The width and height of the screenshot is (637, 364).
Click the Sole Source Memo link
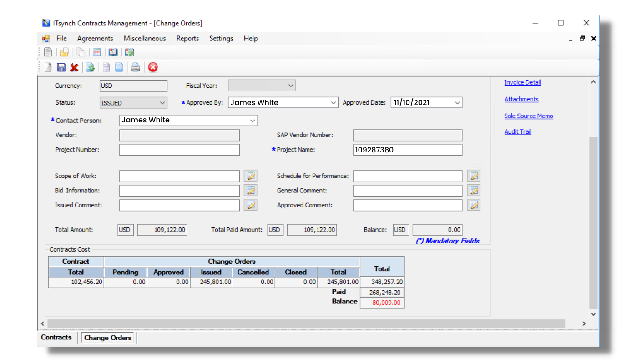pyautogui.click(x=528, y=116)
